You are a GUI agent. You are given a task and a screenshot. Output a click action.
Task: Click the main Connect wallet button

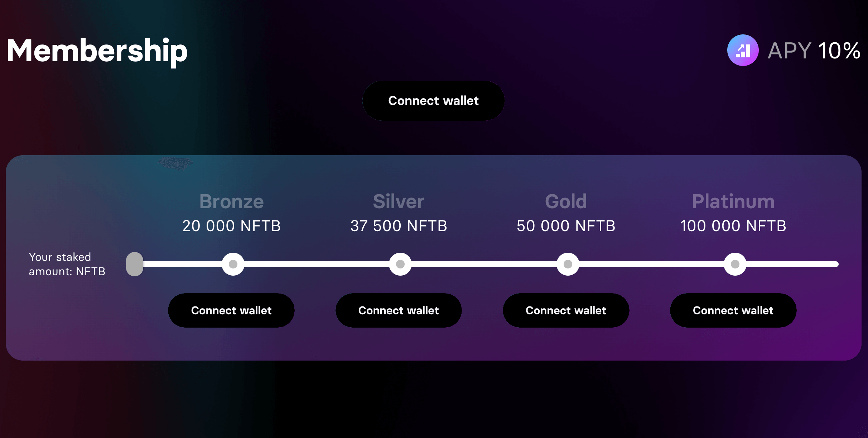(x=433, y=101)
